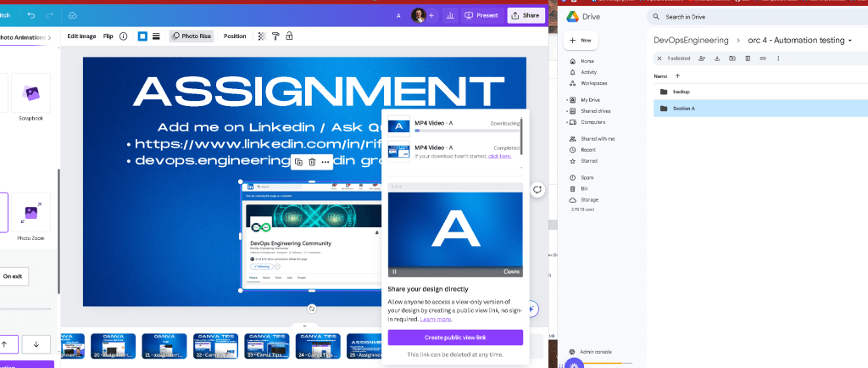Use the click here download link
Viewport: 868px width, 368px height.
[x=499, y=157]
